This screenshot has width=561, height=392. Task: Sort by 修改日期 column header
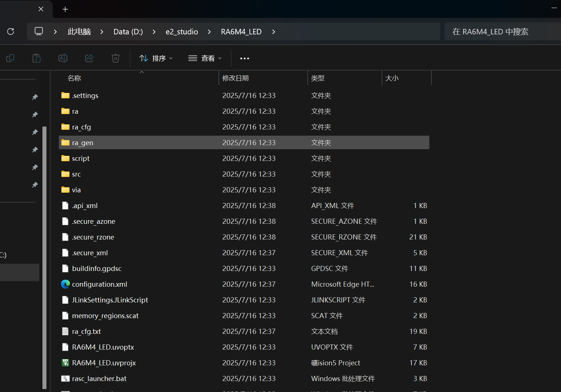(236, 78)
